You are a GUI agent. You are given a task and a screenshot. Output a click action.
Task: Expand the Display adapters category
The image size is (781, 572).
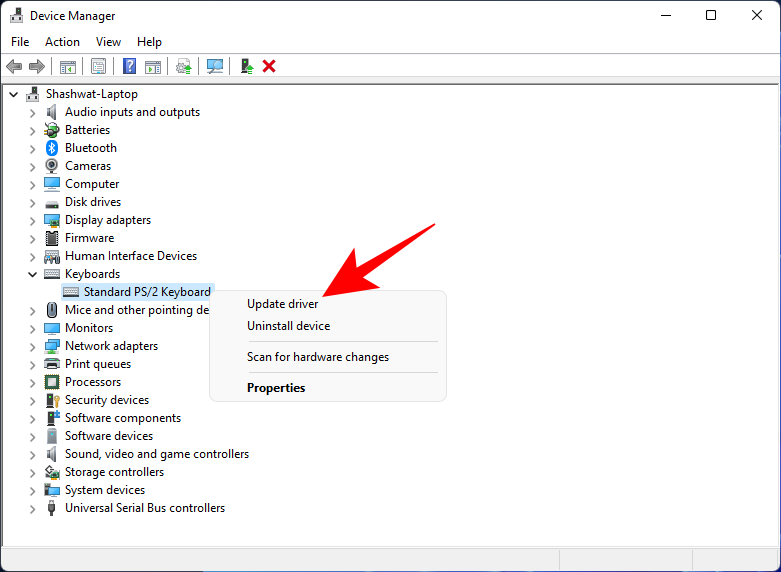pyautogui.click(x=32, y=220)
